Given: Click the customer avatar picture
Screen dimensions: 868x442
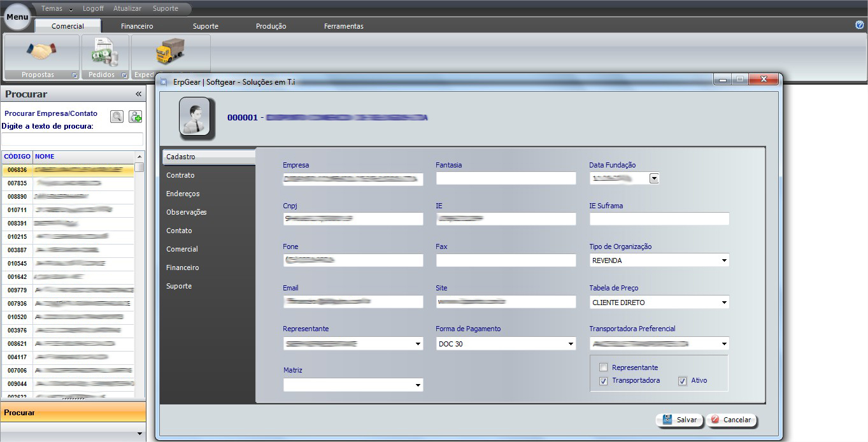Looking at the screenshot, I should pyautogui.click(x=194, y=118).
